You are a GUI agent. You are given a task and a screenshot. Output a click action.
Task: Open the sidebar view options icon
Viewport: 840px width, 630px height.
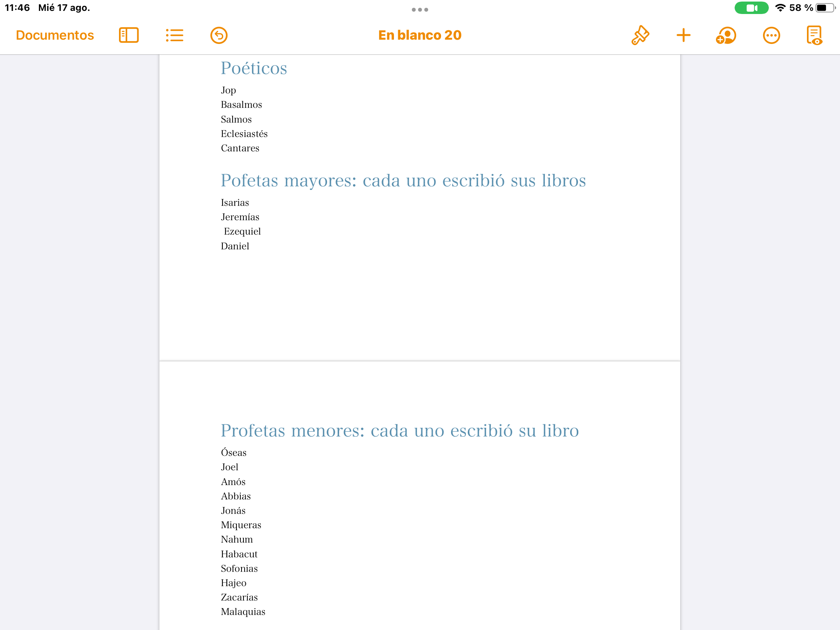click(x=129, y=35)
